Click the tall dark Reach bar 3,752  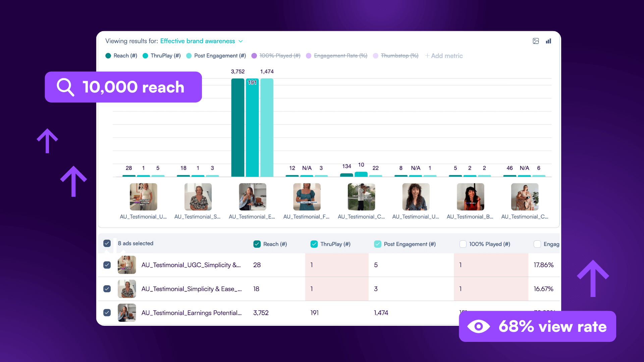[x=237, y=127]
